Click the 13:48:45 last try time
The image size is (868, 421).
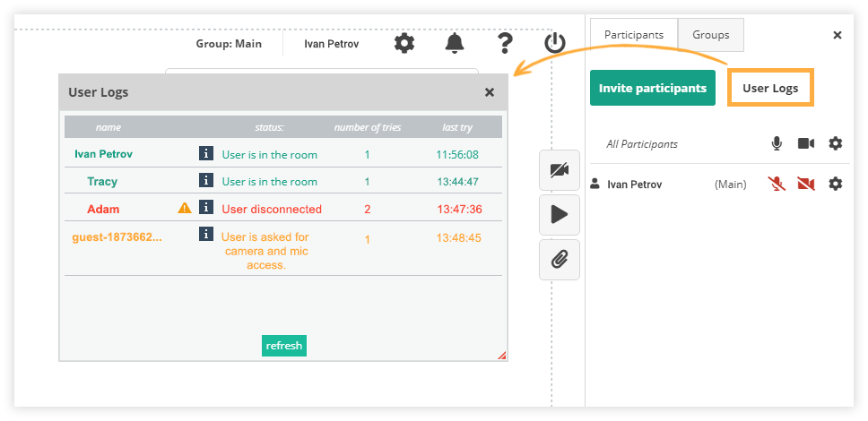458,238
